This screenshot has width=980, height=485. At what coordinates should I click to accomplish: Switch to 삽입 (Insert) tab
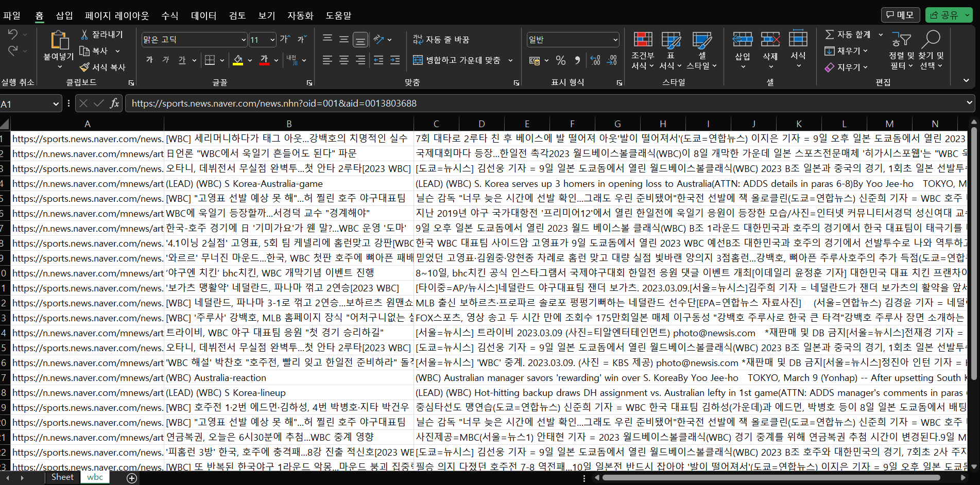pos(64,15)
